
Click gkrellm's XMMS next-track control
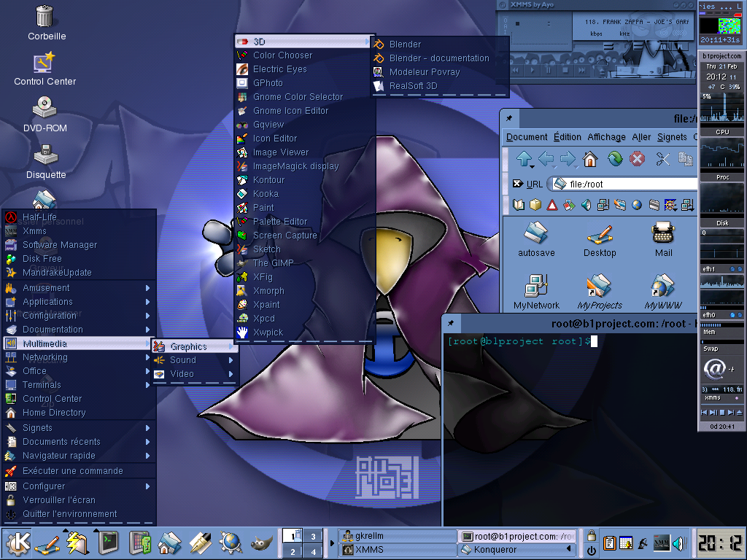pyautogui.click(x=731, y=413)
